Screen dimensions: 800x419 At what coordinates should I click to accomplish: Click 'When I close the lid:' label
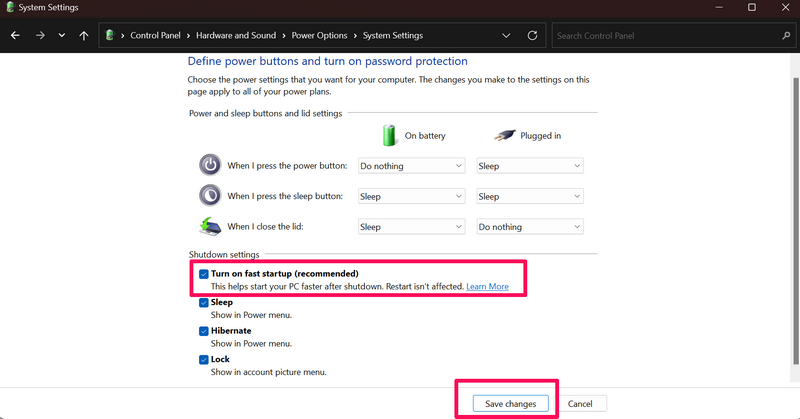point(265,227)
